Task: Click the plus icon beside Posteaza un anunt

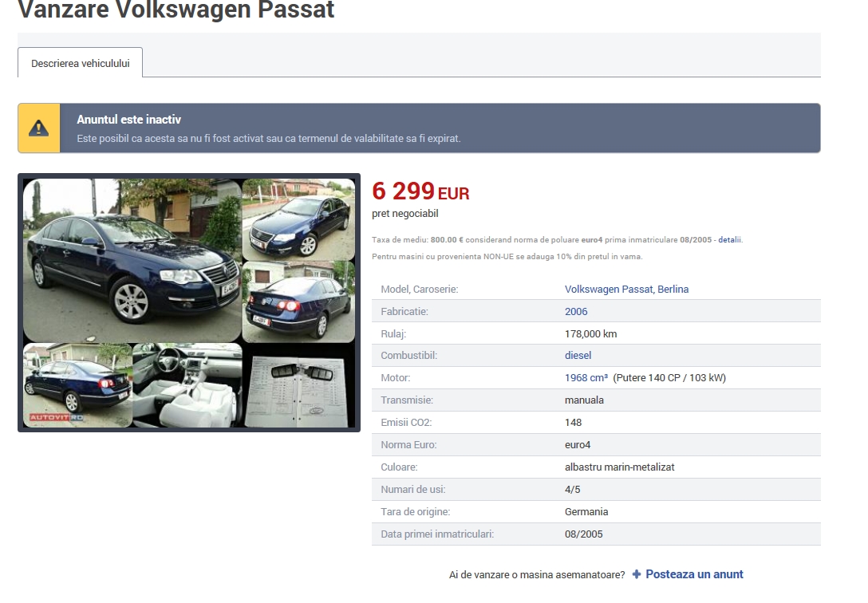Action: (x=637, y=574)
